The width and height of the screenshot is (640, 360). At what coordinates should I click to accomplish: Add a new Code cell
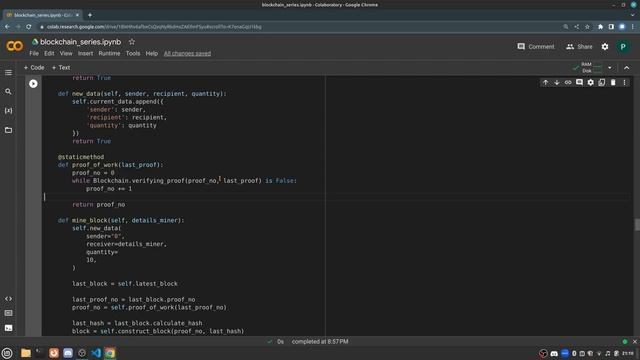(x=34, y=67)
